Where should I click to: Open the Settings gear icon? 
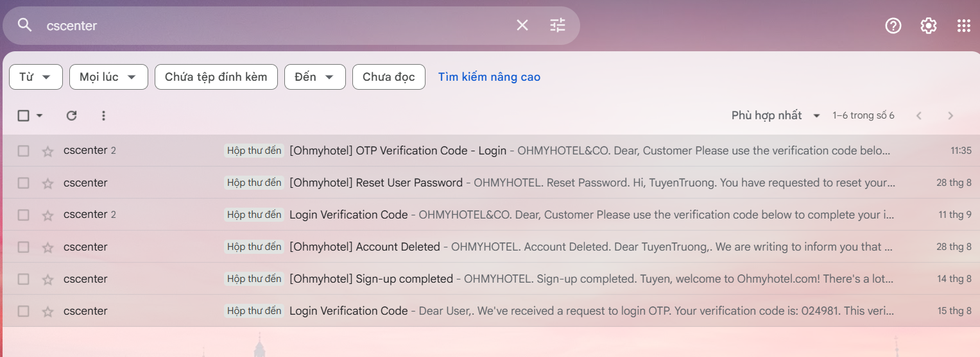[928, 26]
